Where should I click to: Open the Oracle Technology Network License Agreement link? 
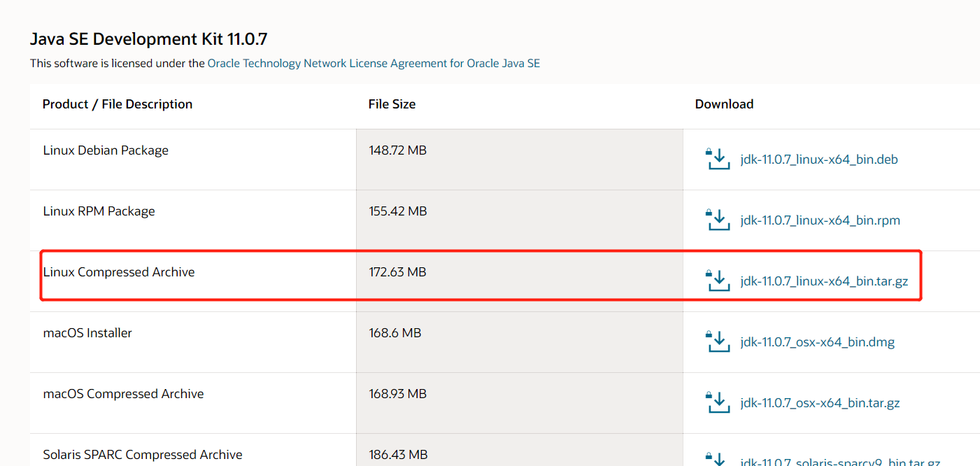pos(374,63)
